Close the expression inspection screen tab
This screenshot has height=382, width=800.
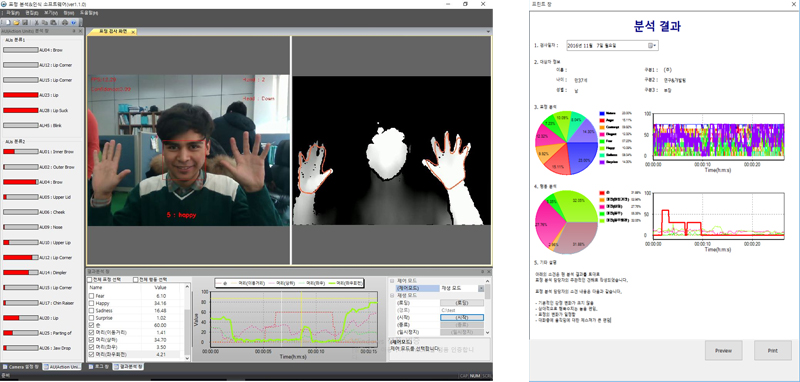133,32
